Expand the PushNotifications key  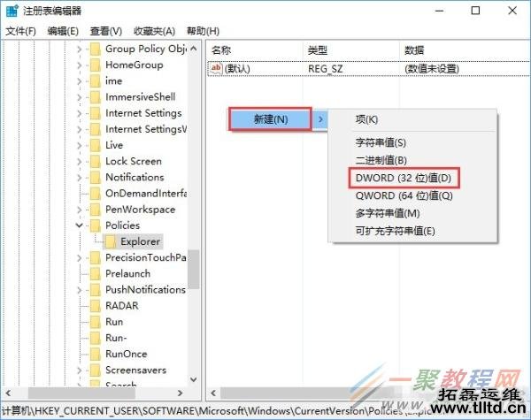tap(80, 290)
